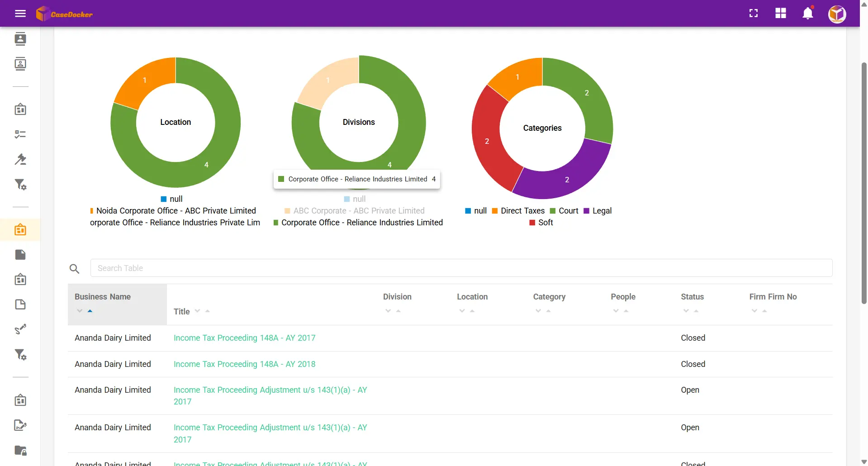The width and height of the screenshot is (868, 466).
Task: Sort Title column descending chevron
Action: tap(197, 311)
